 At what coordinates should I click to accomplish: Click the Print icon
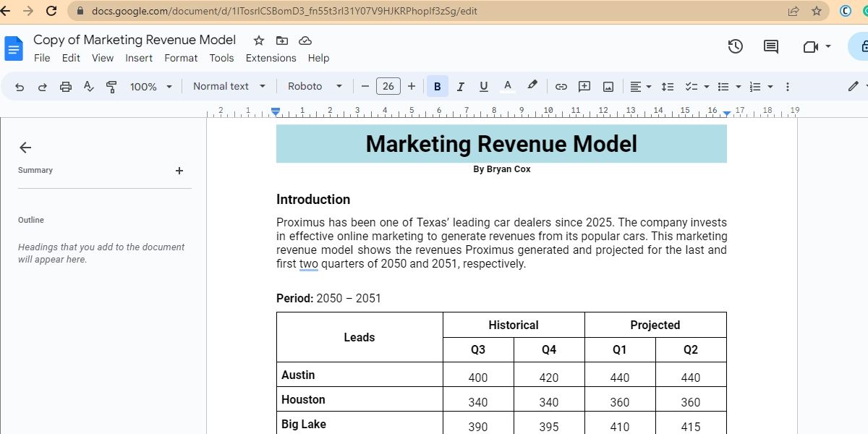[66, 87]
